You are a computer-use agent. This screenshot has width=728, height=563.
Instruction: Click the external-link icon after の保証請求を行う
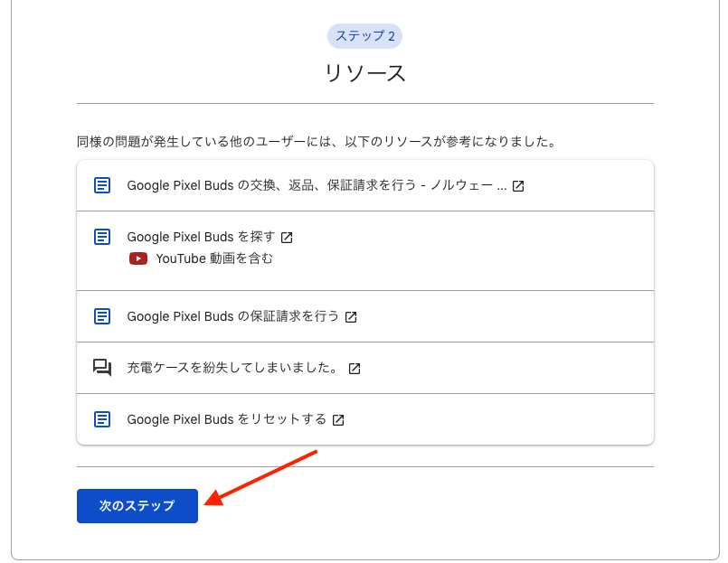pyautogui.click(x=351, y=317)
